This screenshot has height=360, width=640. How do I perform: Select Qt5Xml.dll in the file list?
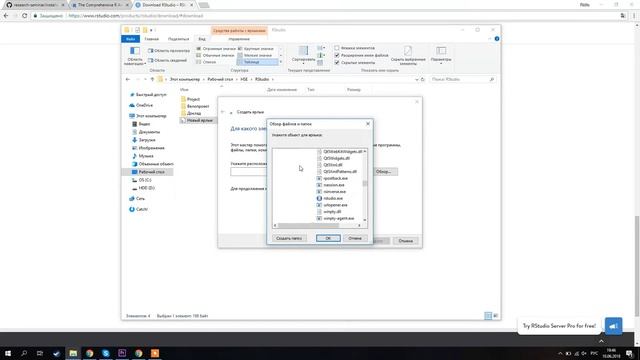[330, 165]
